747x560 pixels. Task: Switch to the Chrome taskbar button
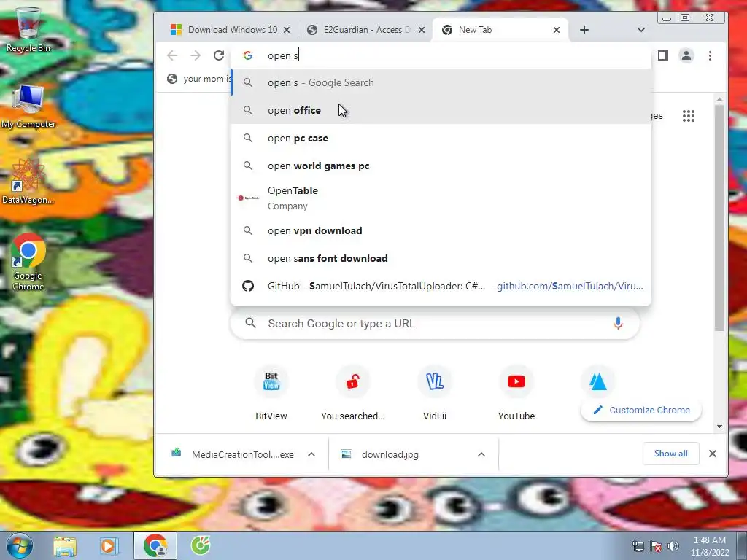pos(155,545)
